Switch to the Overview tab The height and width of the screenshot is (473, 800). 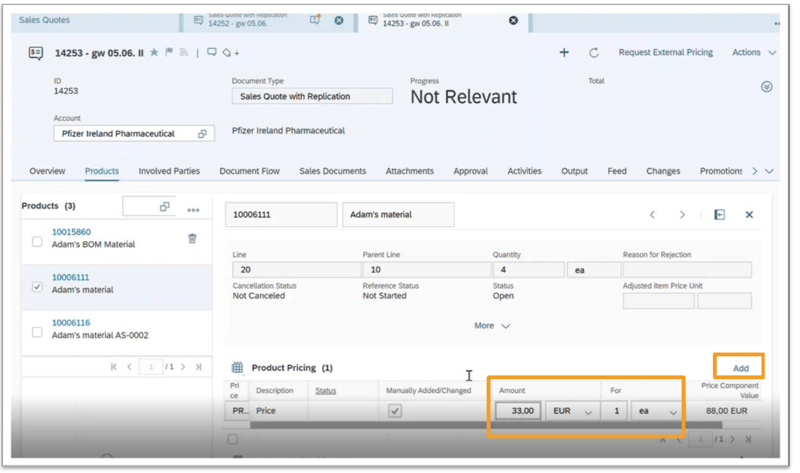[47, 171]
